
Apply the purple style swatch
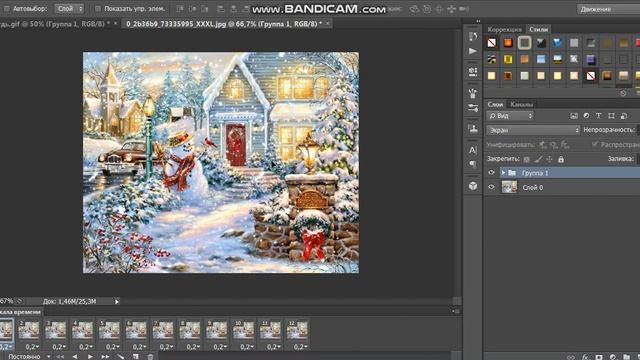coord(590,60)
